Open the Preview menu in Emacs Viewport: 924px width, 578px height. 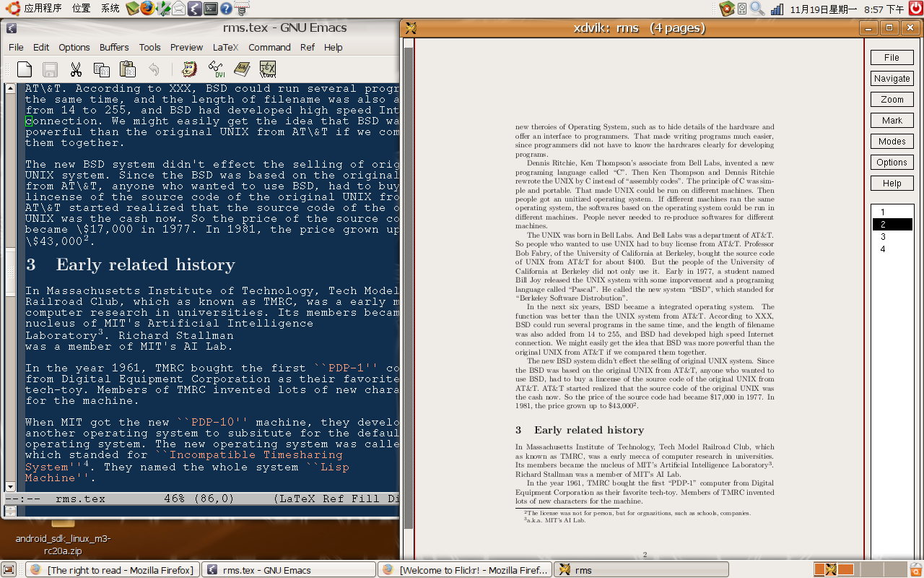(x=186, y=48)
